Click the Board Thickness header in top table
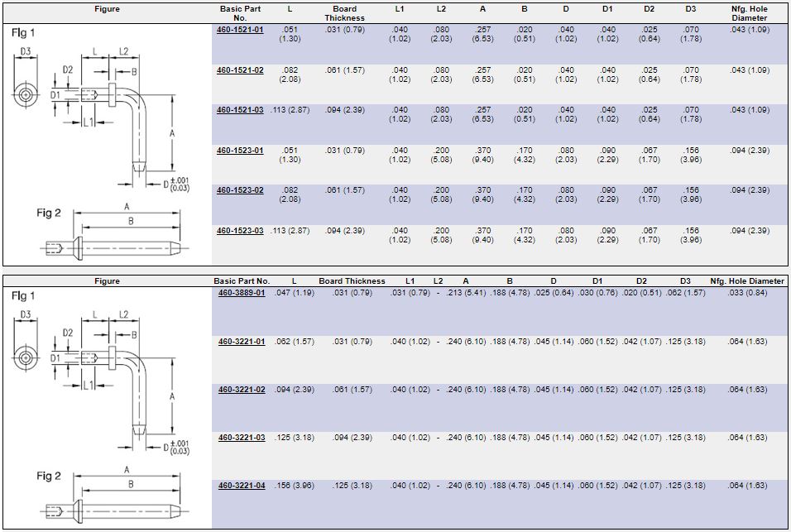The image size is (791, 532). pos(344,12)
